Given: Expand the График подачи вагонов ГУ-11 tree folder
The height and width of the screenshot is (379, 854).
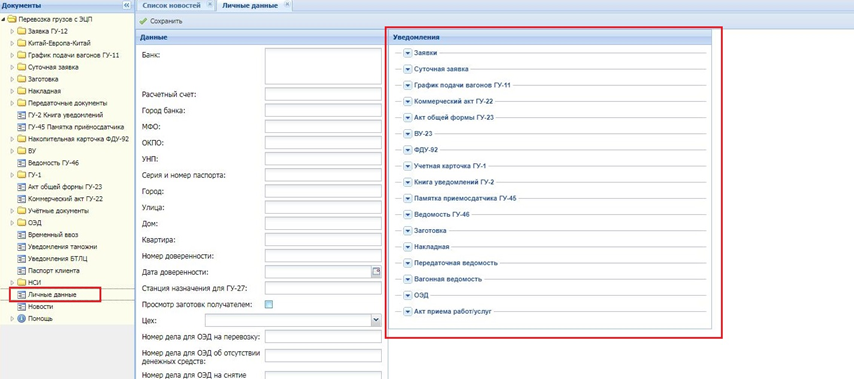Looking at the screenshot, I should [13, 55].
